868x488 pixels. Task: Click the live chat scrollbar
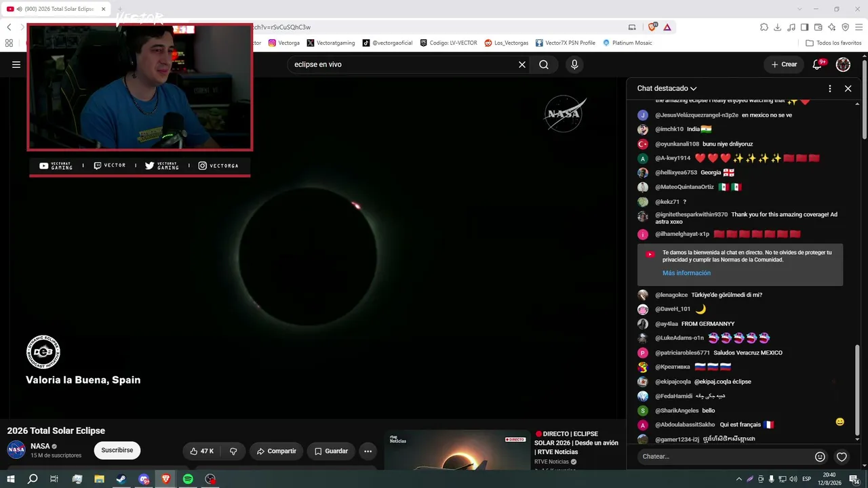click(857, 390)
